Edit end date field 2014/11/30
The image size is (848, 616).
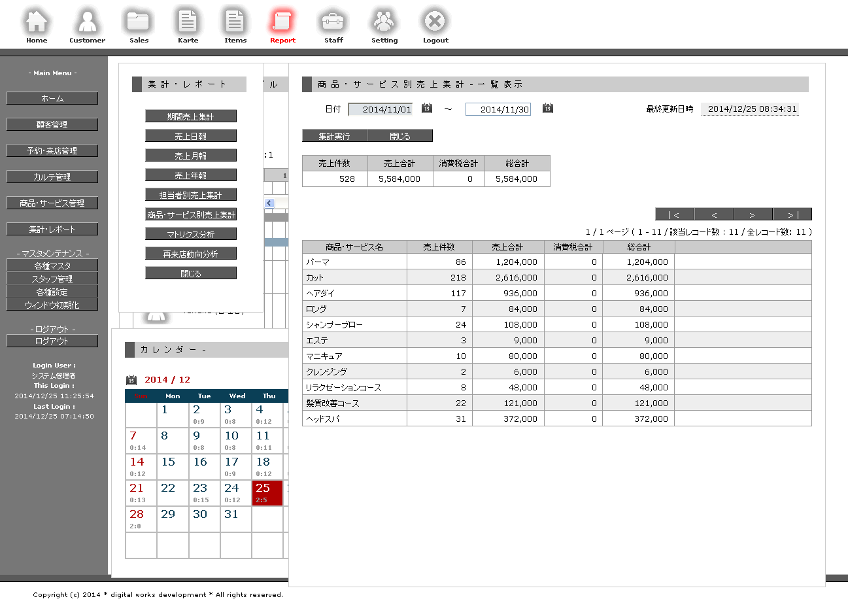click(498, 109)
